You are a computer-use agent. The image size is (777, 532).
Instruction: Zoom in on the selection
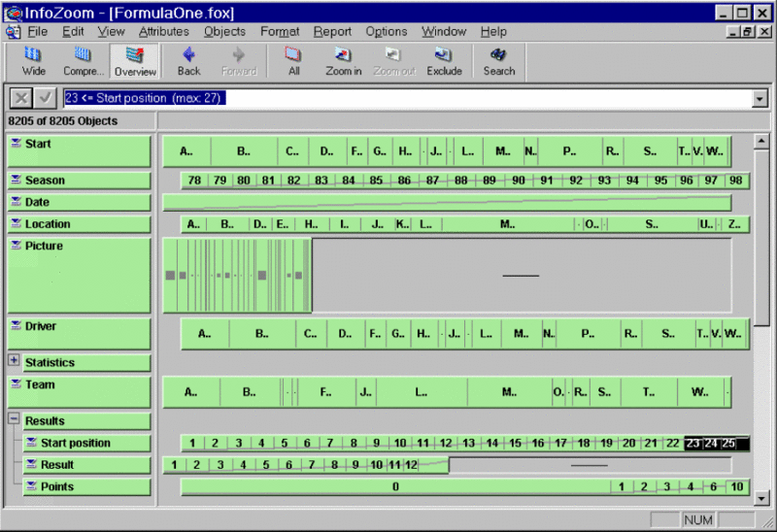(x=344, y=61)
